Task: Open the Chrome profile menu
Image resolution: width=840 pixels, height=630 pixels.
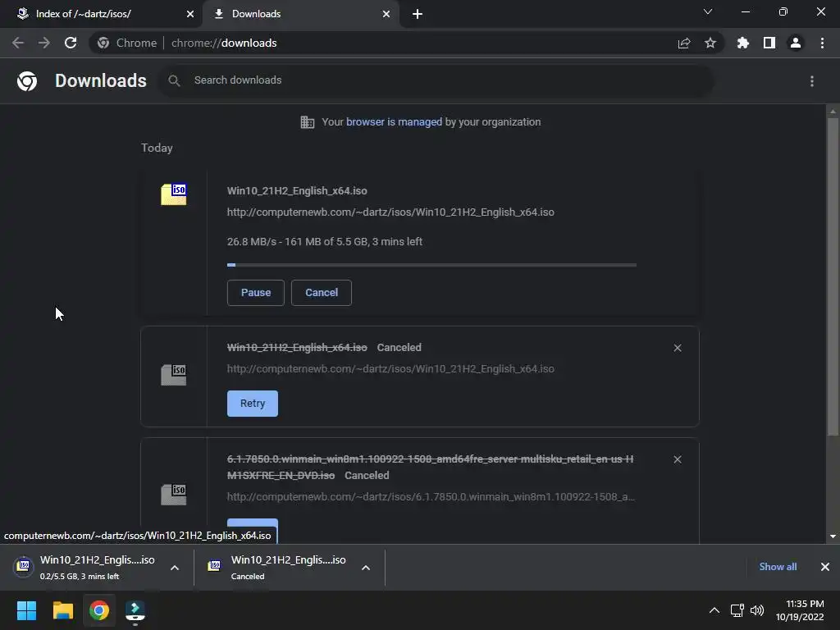Action: pos(796,43)
